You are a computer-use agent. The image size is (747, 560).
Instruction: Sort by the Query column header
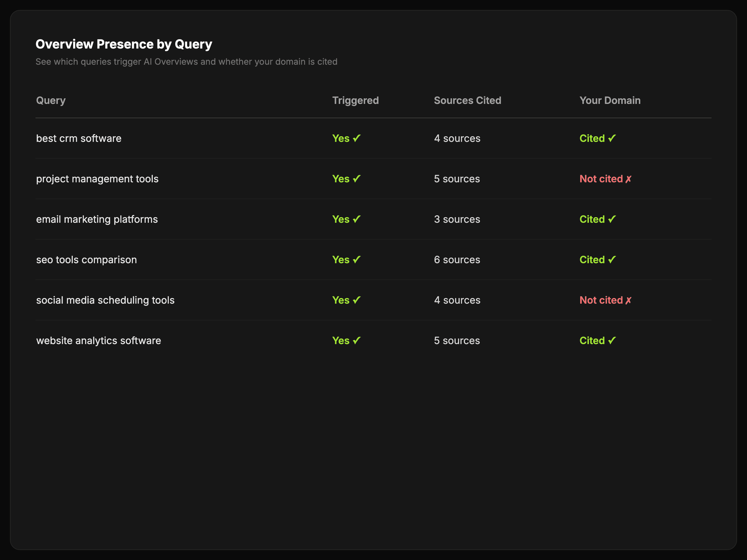[x=51, y=100]
